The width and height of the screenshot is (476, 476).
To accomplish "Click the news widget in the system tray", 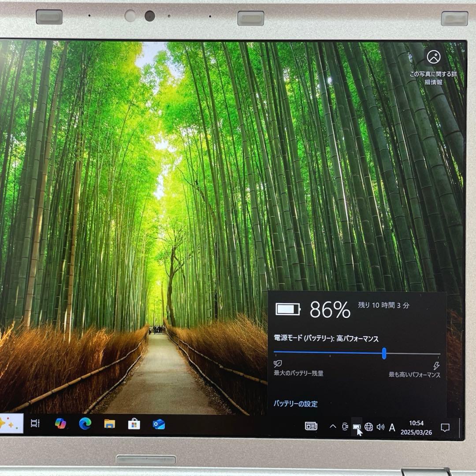I will click(311, 426).
